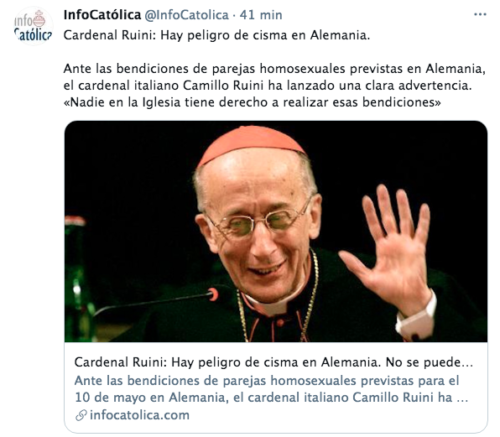Open the infocatolica.com domain link
500x437 pixels.
point(139,415)
